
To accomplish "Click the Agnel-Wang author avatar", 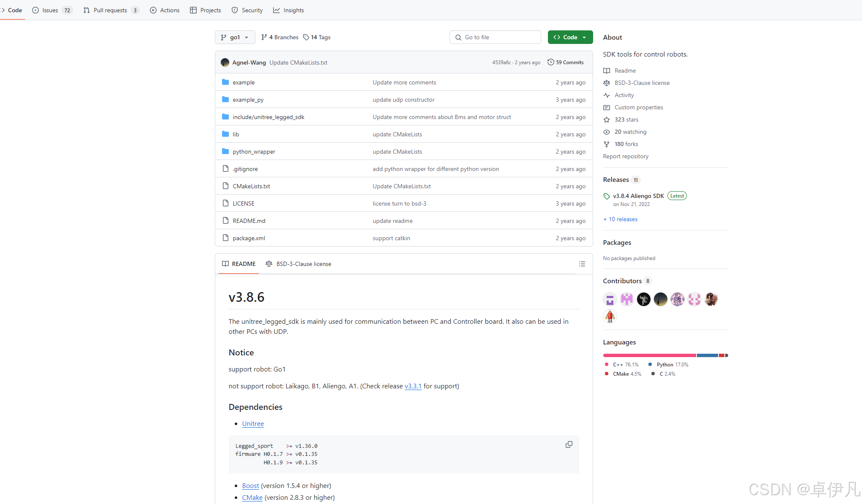I will pos(225,62).
